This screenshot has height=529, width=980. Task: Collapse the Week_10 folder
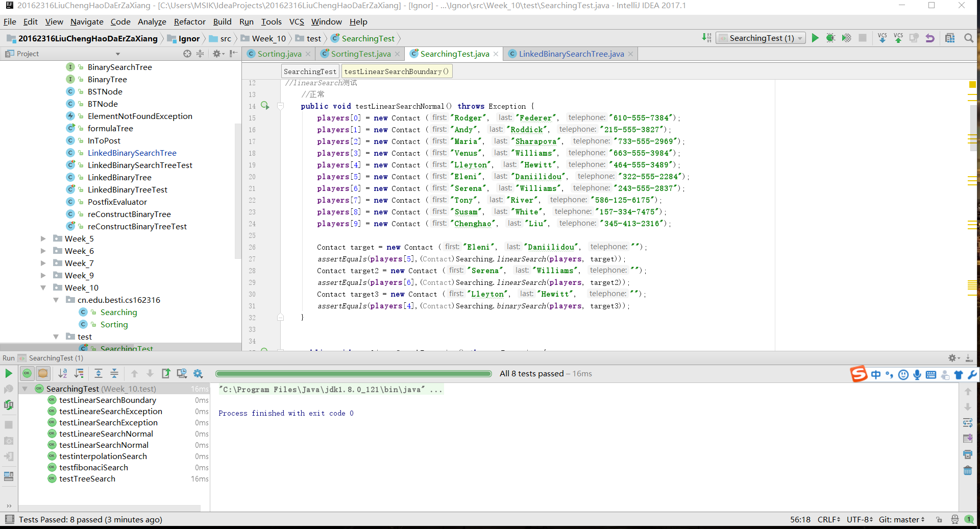point(43,287)
